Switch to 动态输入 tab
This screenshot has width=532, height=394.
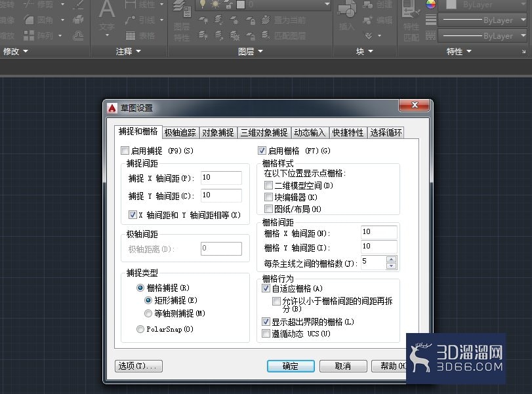(310, 132)
